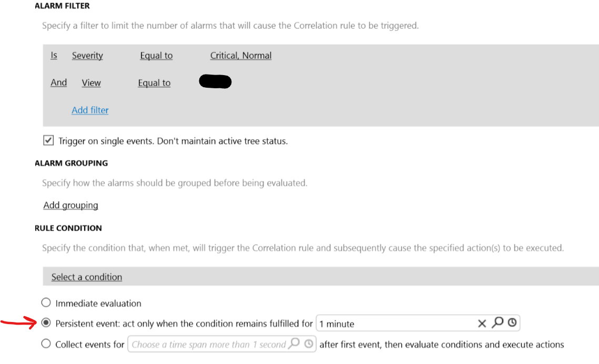This screenshot has width=599, height=364.
Task: Change 'Critical, Normal' severity values
Action: point(241,56)
